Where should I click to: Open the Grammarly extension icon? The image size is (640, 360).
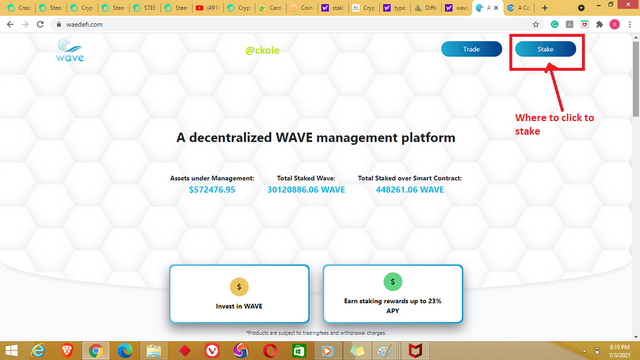[x=554, y=24]
